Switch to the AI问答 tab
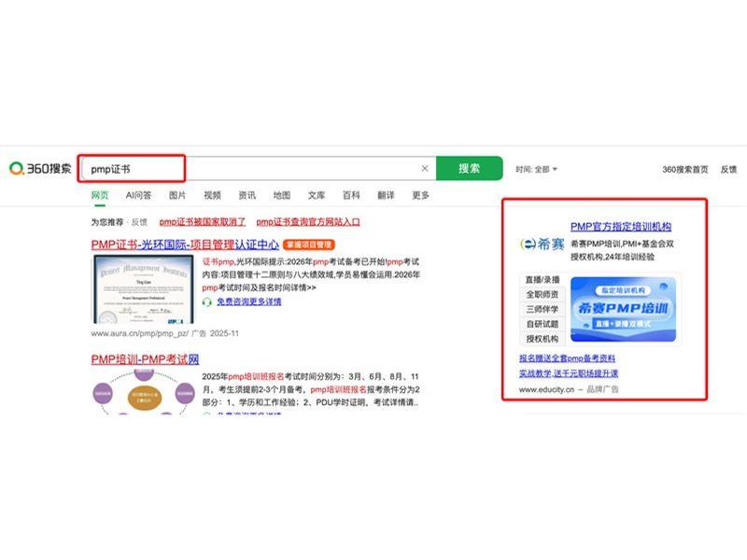 click(x=138, y=195)
